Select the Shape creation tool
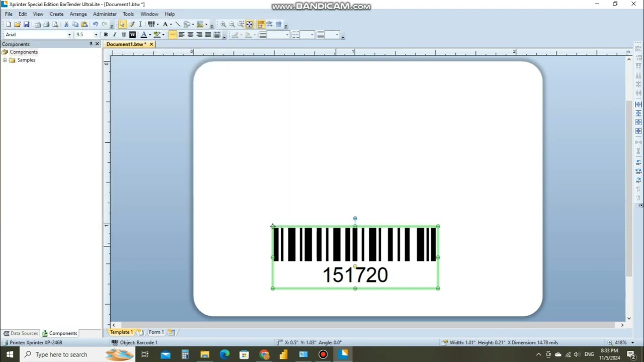 tap(187, 24)
